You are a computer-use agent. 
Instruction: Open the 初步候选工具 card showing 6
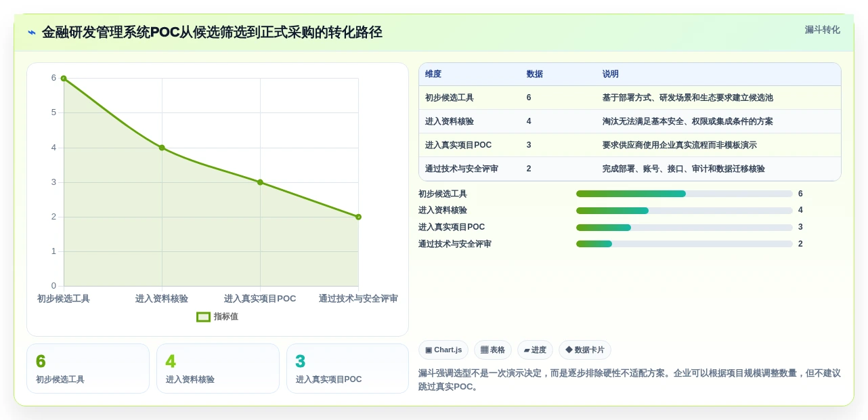[88, 369]
